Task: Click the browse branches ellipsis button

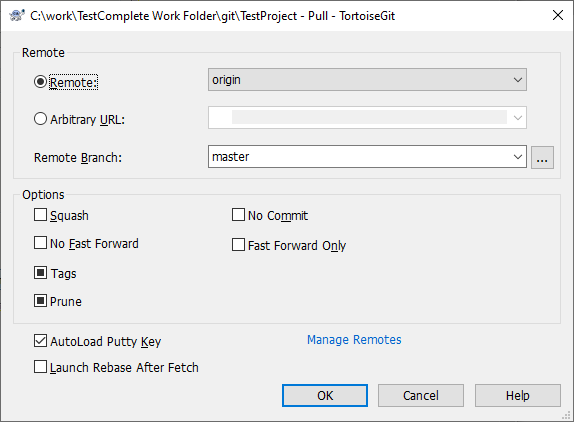Action: 542,157
